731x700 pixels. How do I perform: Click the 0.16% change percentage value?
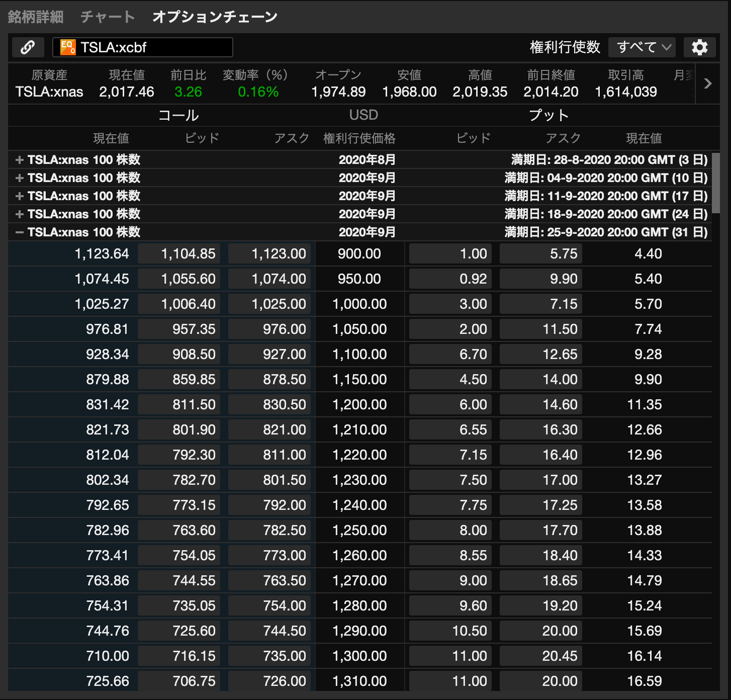[258, 92]
